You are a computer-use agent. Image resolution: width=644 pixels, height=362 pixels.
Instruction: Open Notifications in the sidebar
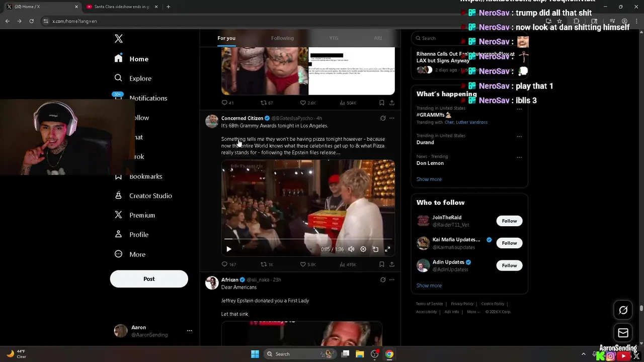(x=140, y=98)
